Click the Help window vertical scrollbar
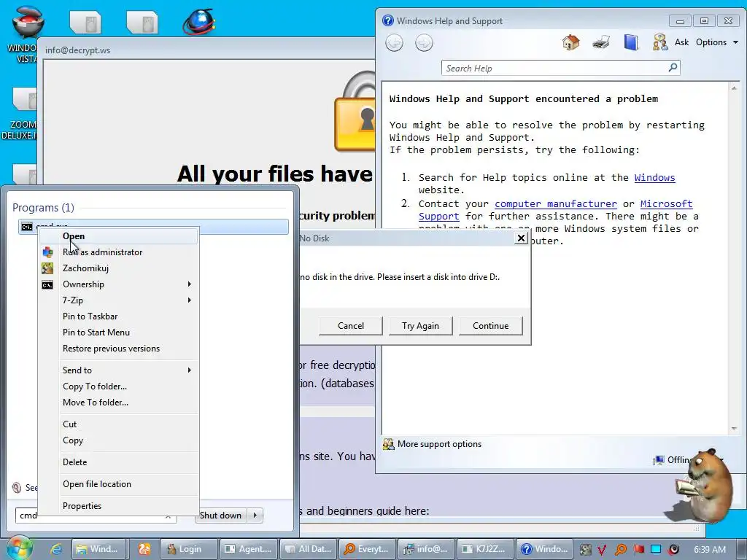The height and width of the screenshot is (560, 747). (734, 257)
